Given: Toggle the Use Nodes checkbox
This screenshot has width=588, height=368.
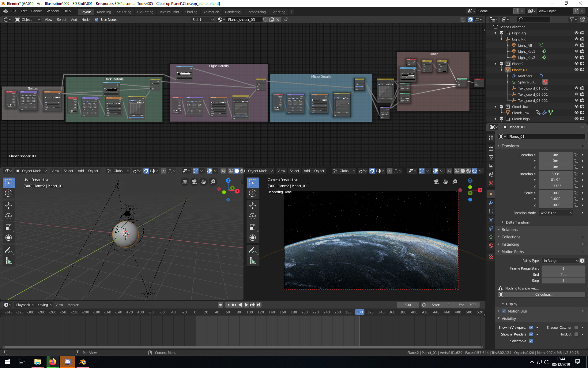Looking at the screenshot, I should pos(96,20).
